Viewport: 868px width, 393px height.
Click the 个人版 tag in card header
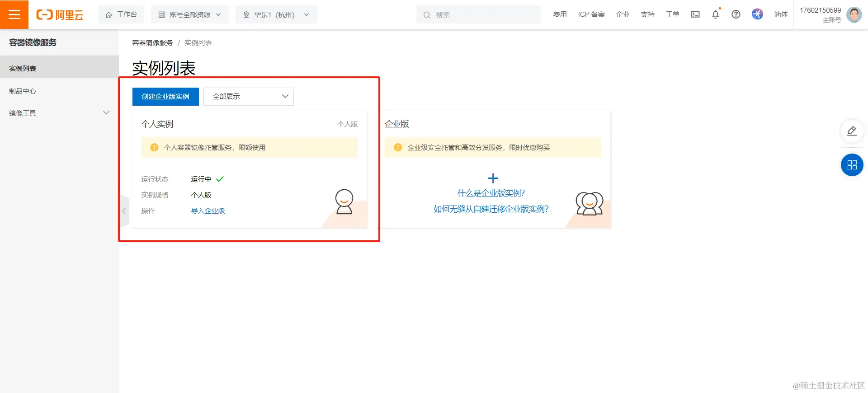pos(348,124)
